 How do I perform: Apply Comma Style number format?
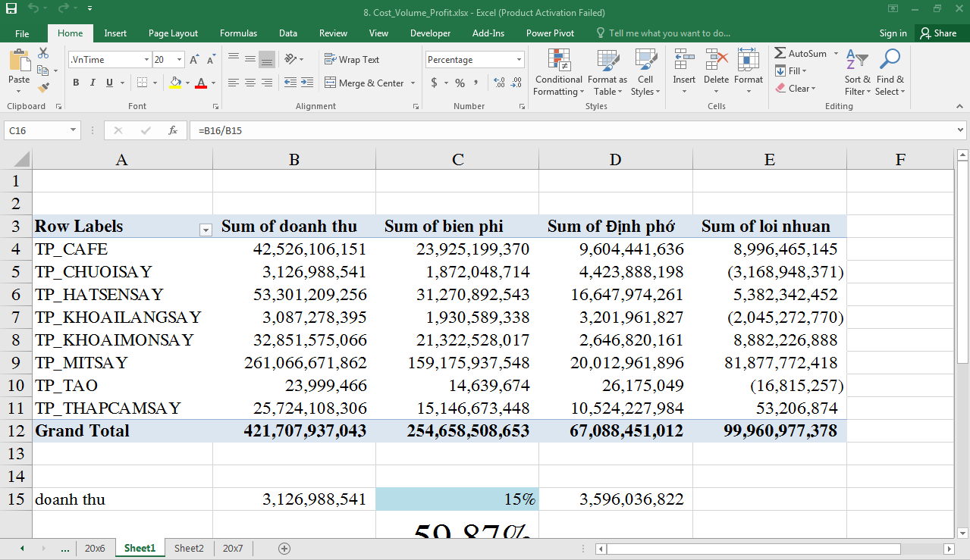pyautogui.click(x=476, y=83)
